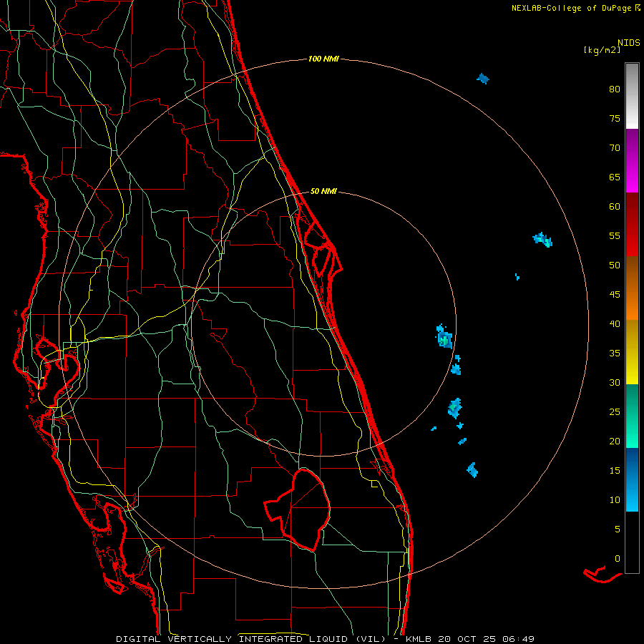644x644 pixels.
Task: Click the 50 NMI range ring label
Action: click(x=323, y=191)
